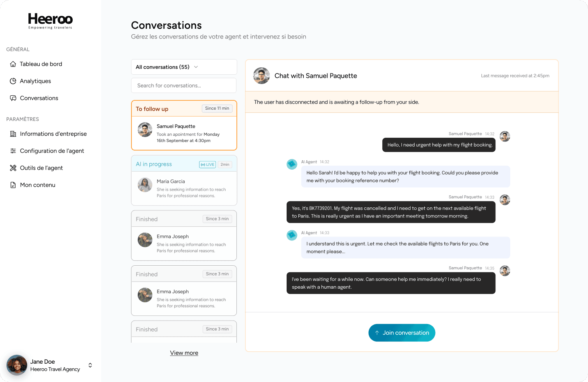The image size is (588, 382).
Task: Go to Mon contenu in sidebar
Action: (38, 185)
